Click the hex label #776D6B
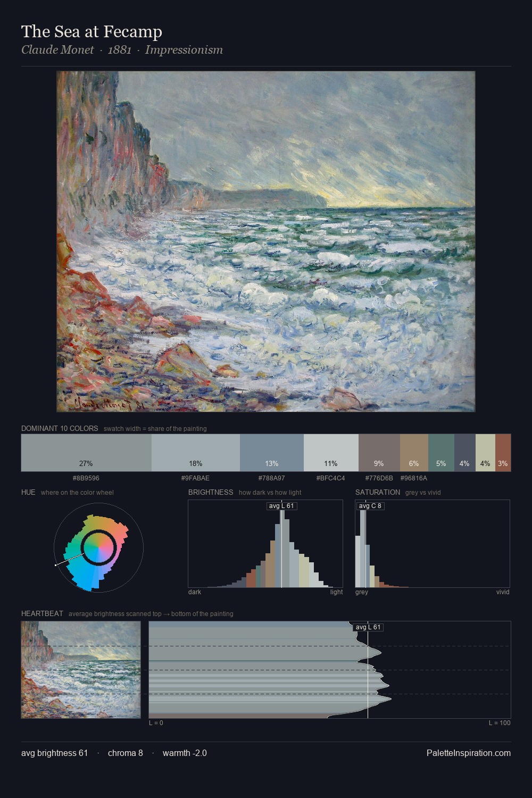 [379, 478]
